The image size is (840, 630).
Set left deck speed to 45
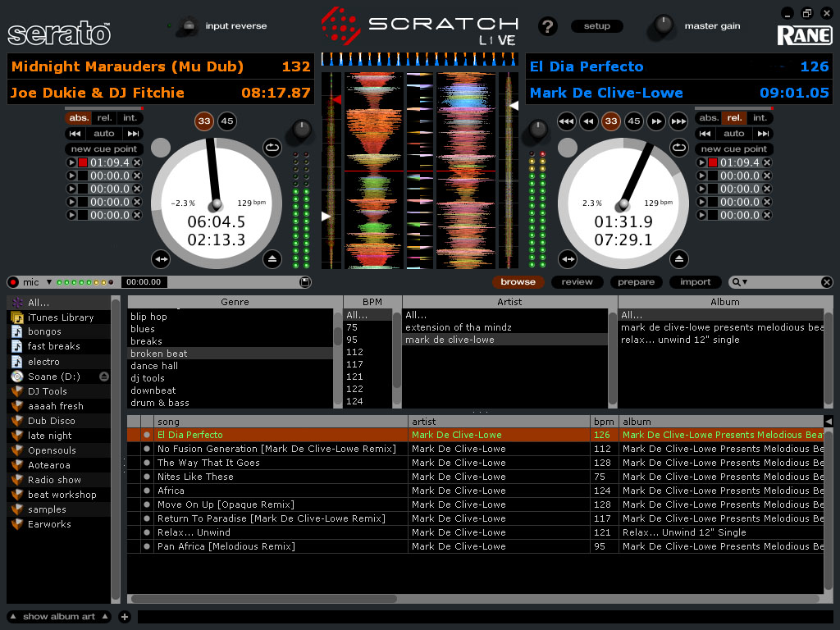(x=227, y=121)
